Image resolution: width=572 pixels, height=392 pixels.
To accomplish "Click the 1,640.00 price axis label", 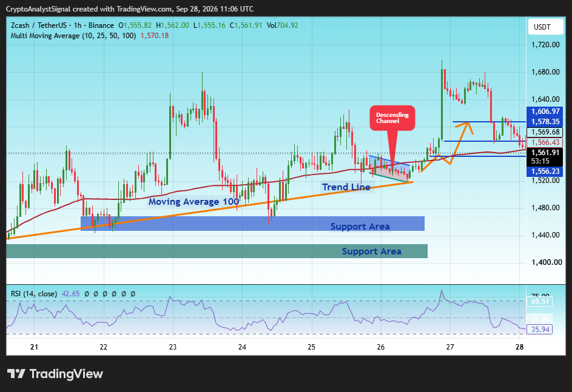I will coord(545,99).
